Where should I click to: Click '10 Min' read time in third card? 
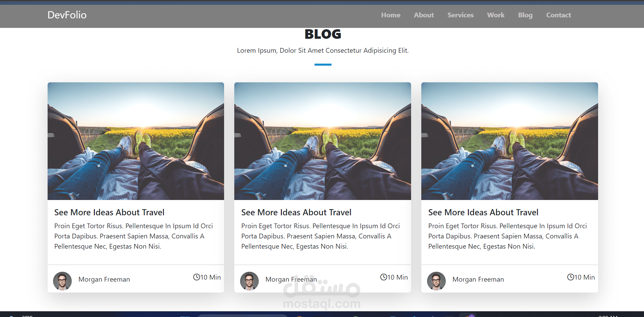click(x=584, y=277)
